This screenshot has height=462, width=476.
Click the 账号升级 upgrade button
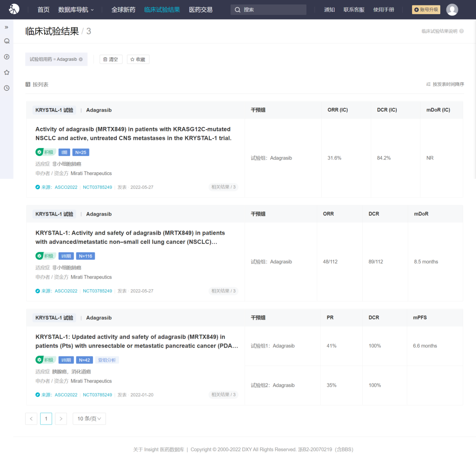click(x=426, y=10)
